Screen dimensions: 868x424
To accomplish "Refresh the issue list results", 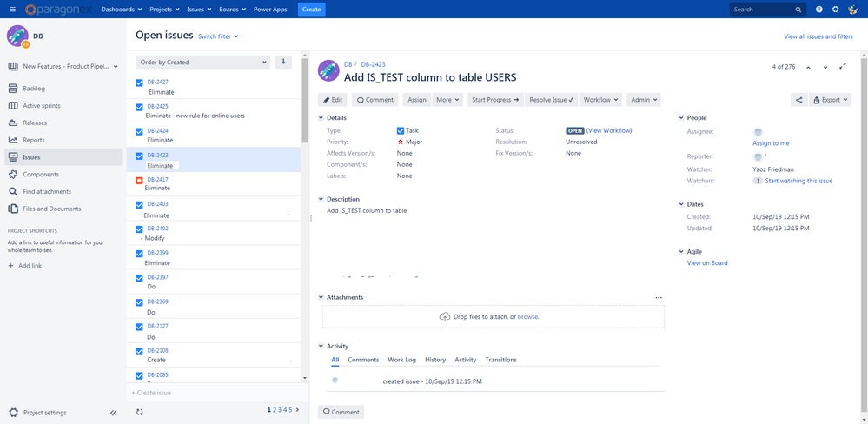I will pos(140,412).
